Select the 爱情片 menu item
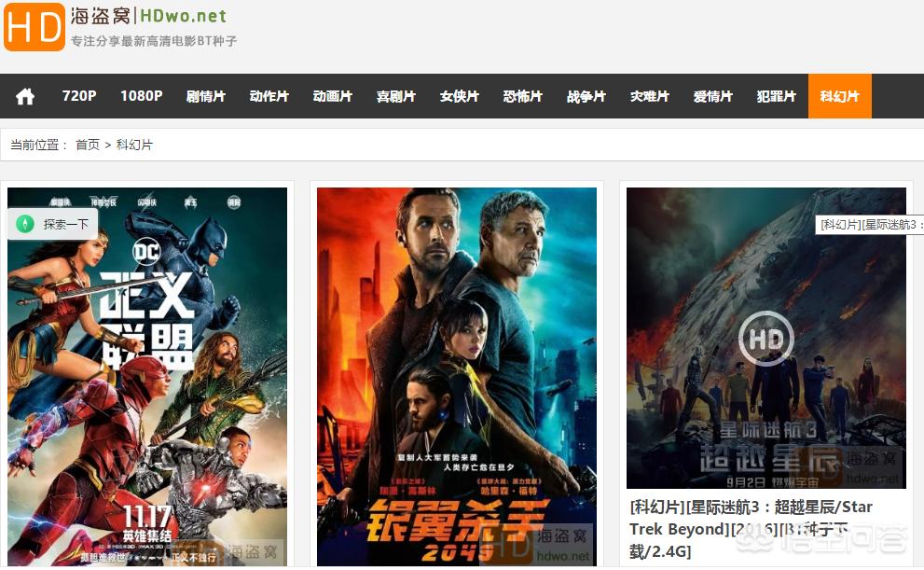Viewport: 924px width, 570px height. (x=713, y=96)
